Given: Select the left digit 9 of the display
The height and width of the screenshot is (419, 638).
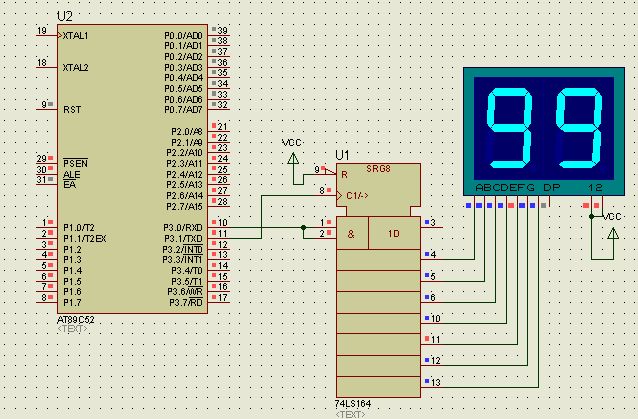Looking at the screenshot, I should click(510, 129).
